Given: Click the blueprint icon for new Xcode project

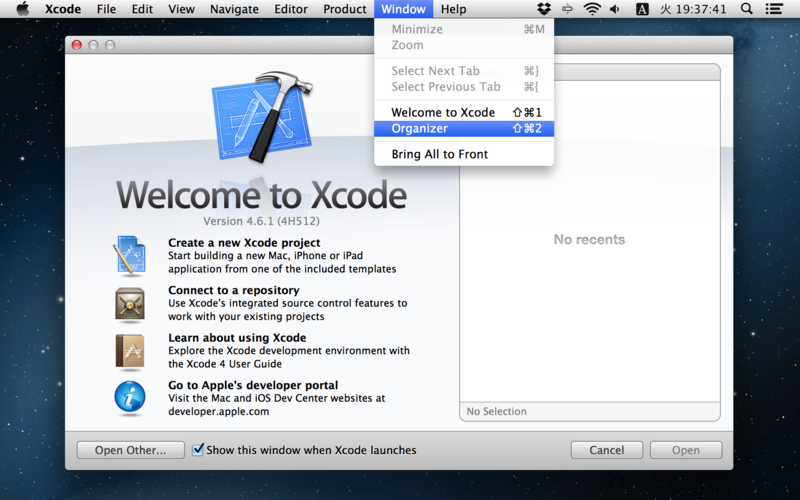Looking at the screenshot, I should [130, 256].
